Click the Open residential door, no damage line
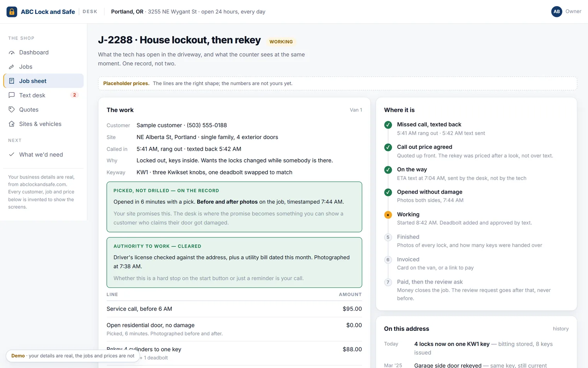588x368 pixels. pos(150,325)
